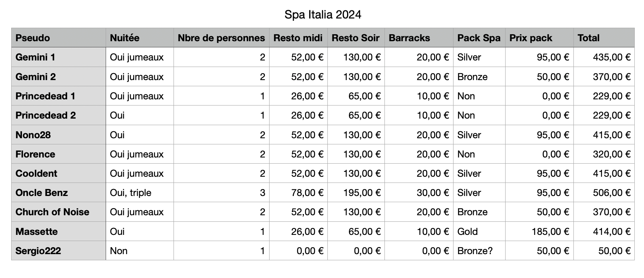
Task: Select the Oncle Benz pseudo cell
Action: pyautogui.click(x=42, y=193)
